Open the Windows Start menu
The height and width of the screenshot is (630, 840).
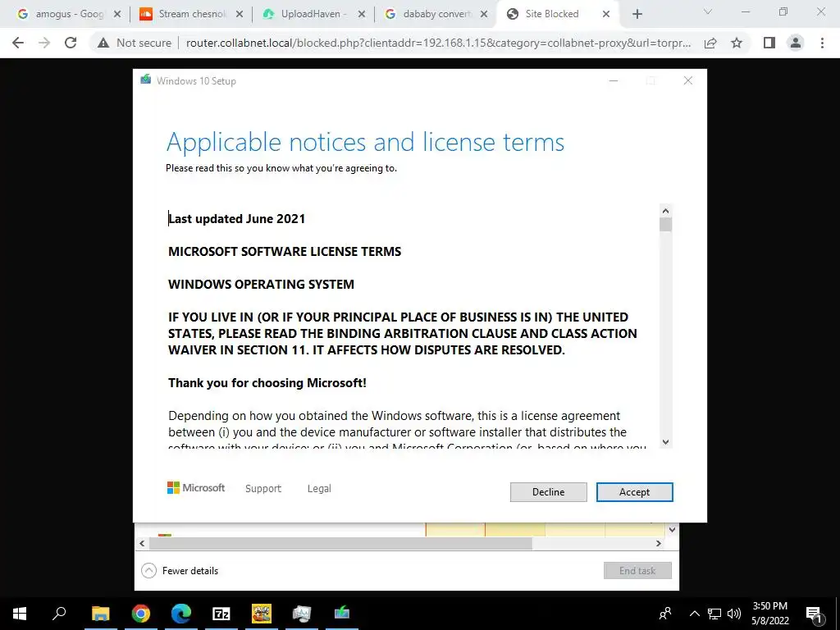pos(20,614)
